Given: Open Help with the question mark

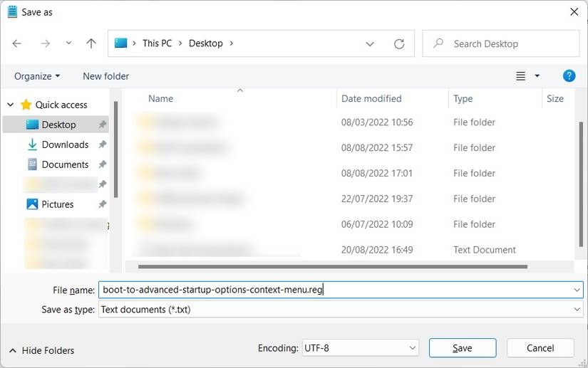Looking at the screenshot, I should [x=569, y=76].
